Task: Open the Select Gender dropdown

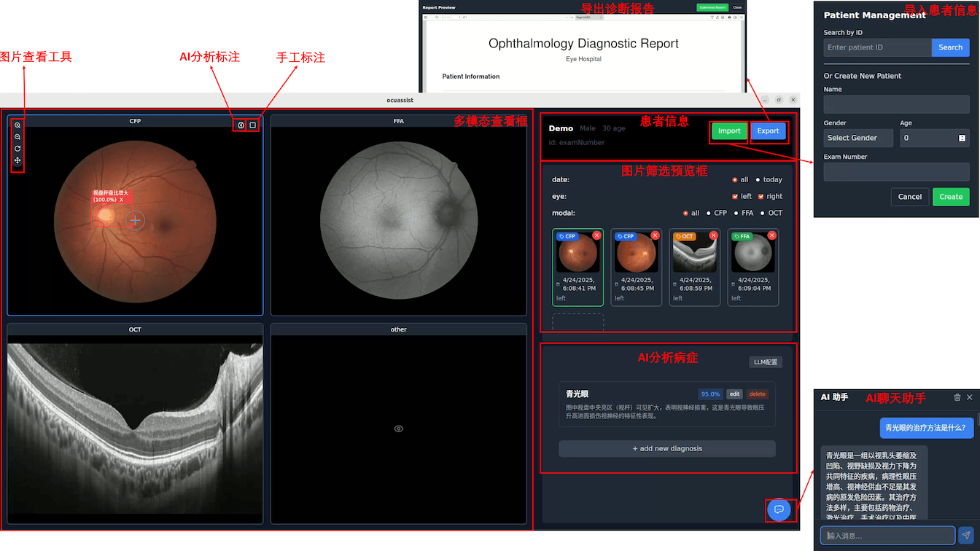Action: 860,138
